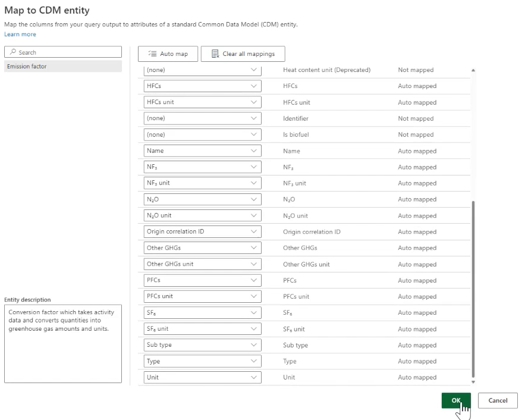Click the magnifier icon in Search box
This screenshot has height=420, width=525.
12,52
